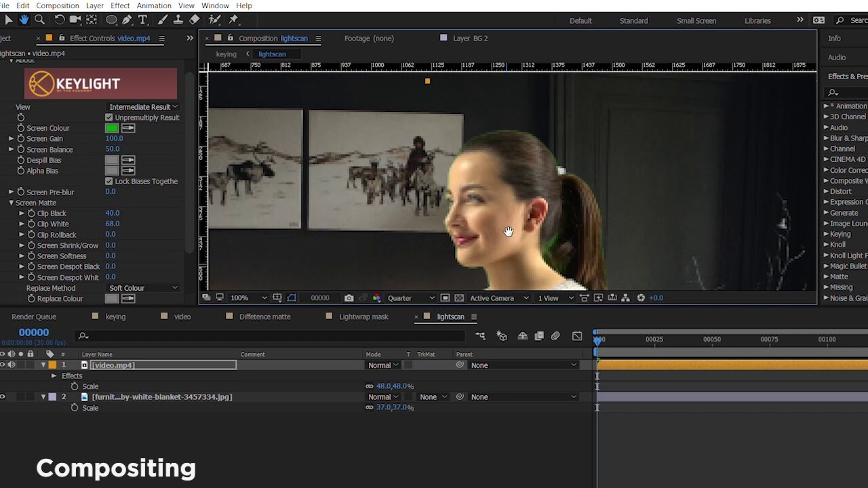Screen dimensions: 868x488
Task: Open the View dropdown showing Intermediate Result
Action: [143, 107]
